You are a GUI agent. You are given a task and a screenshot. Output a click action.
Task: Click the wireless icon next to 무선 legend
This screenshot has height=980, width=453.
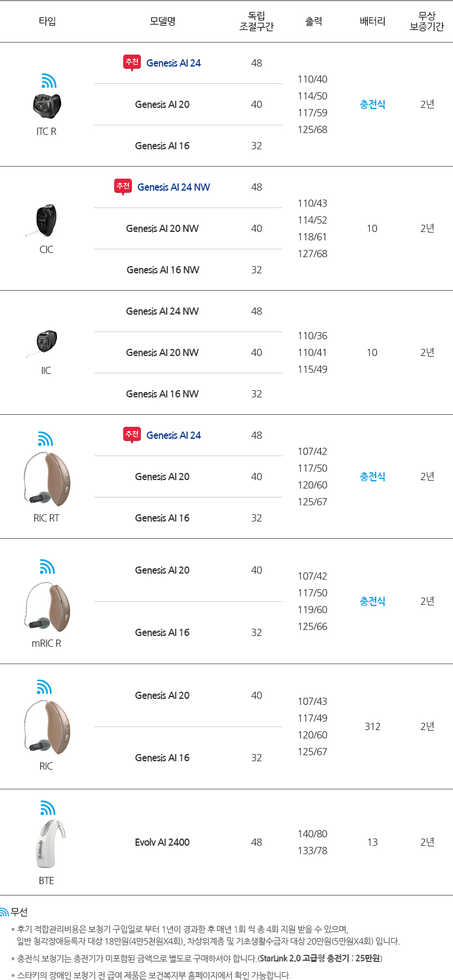(x=4, y=912)
